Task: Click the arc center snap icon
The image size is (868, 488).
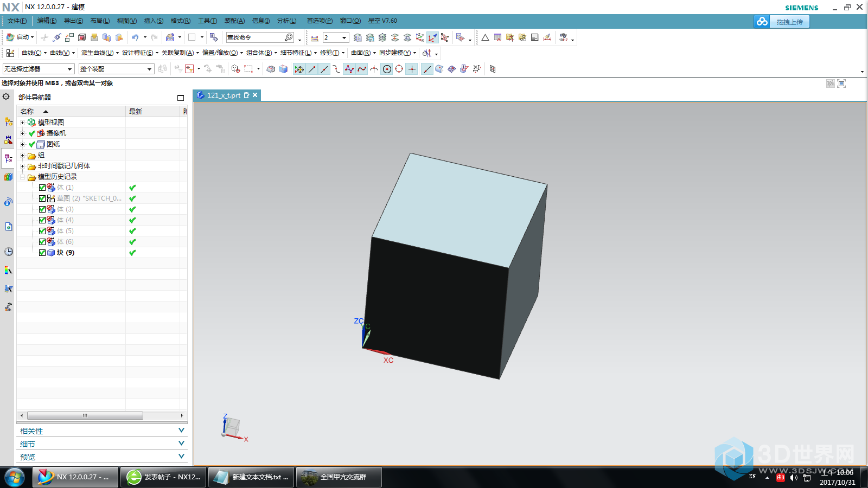Action: point(387,69)
